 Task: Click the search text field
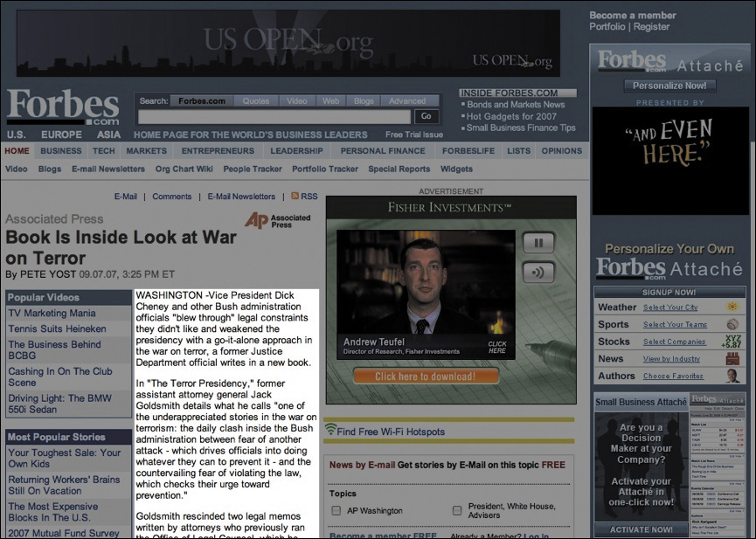point(274,117)
